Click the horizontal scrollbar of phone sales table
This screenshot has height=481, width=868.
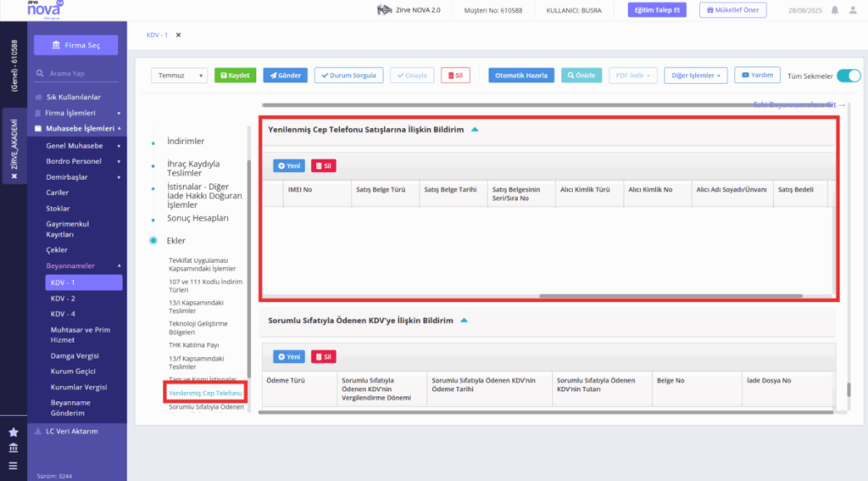pyautogui.click(x=670, y=296)
